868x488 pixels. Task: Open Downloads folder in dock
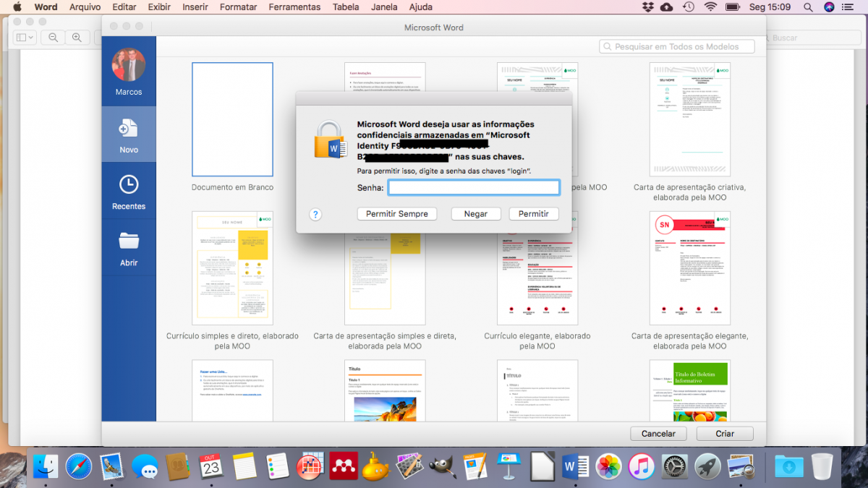tap(788, 466)
